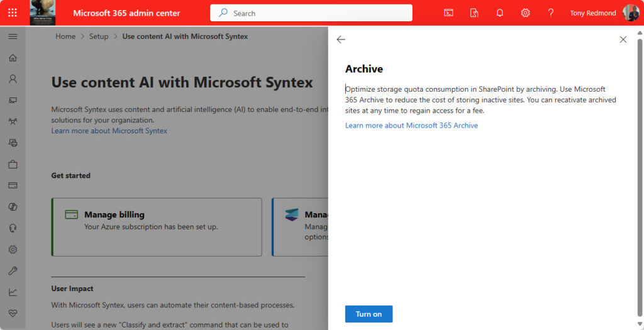
Task: Click the billing card icon on Manage billing
Action: [72, 215]
